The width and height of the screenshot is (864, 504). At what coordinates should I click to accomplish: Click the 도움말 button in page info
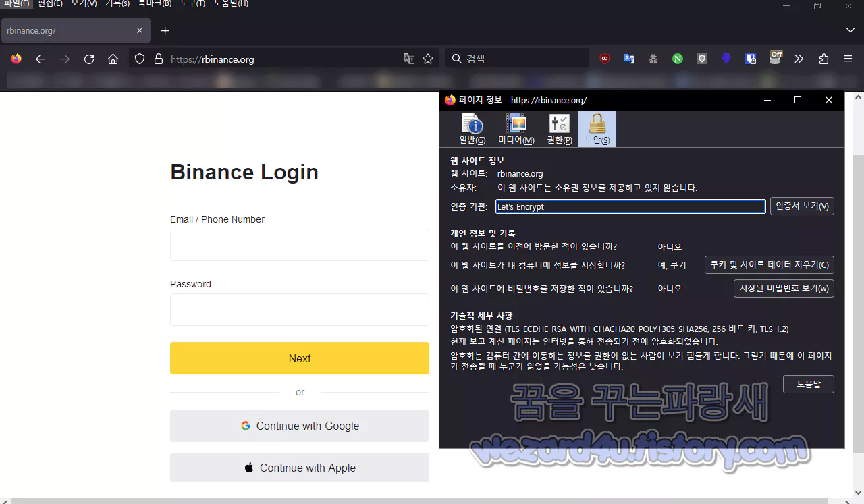(809, 384)
